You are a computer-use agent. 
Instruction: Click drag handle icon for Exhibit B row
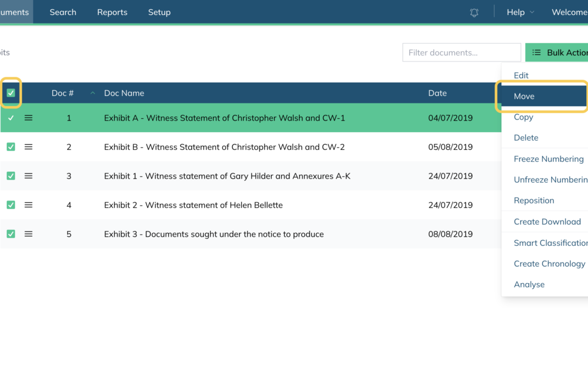(29, 147)
